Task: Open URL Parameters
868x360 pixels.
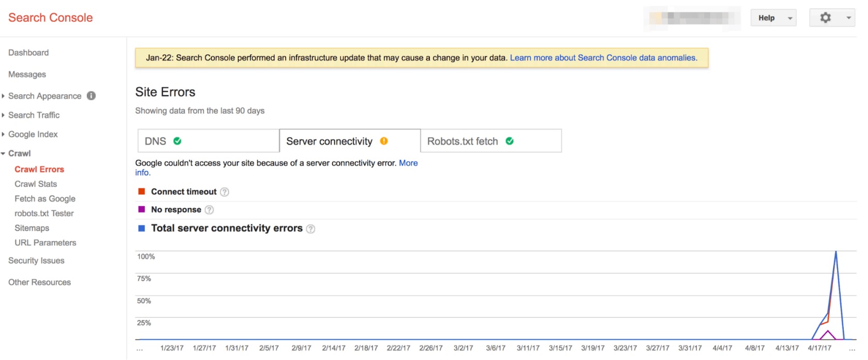Action: 45,243
